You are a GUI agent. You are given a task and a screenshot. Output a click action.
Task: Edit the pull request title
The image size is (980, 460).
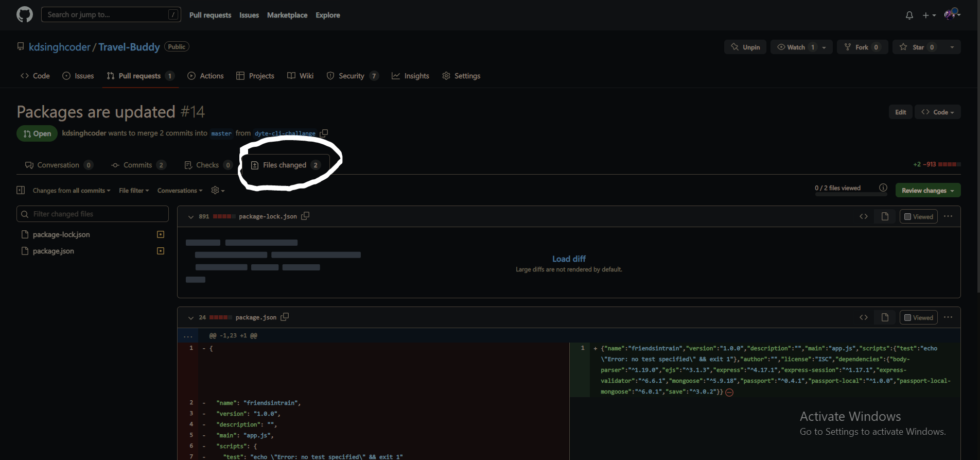(x=900, y=112)
